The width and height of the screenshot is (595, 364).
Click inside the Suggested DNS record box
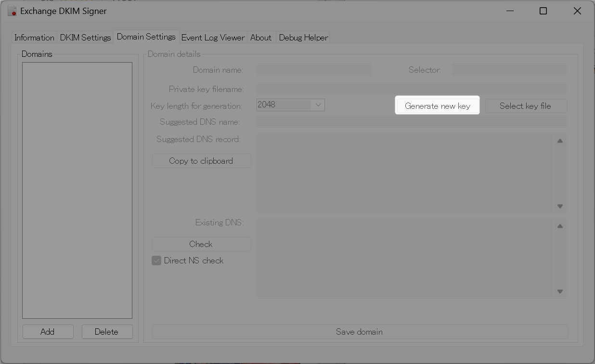[404, 173]
